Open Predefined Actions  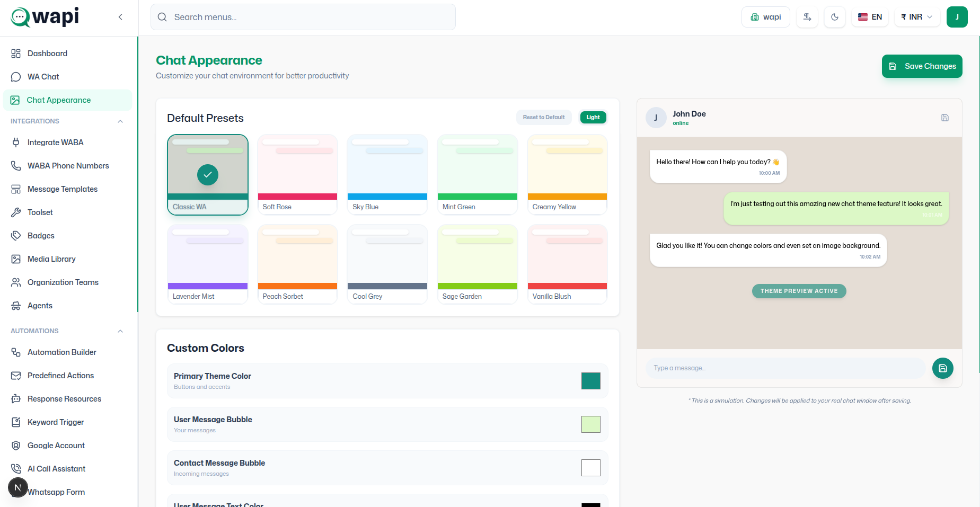68,376
